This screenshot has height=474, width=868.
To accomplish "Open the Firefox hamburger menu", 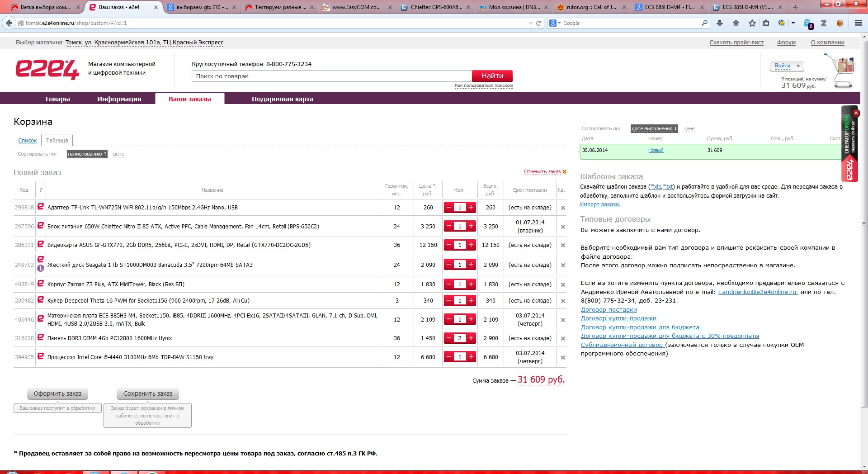I will [x=858, y=23].
